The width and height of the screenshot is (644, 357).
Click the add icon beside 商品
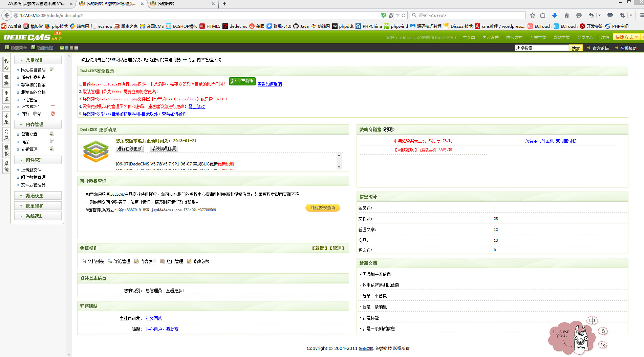pyautogui.click(x=52, y=141)
